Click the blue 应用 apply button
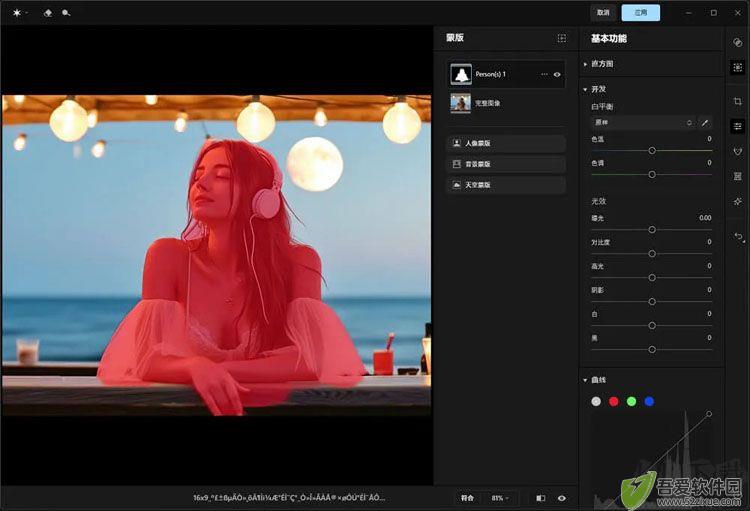750x511 pixels. point(640,13)
